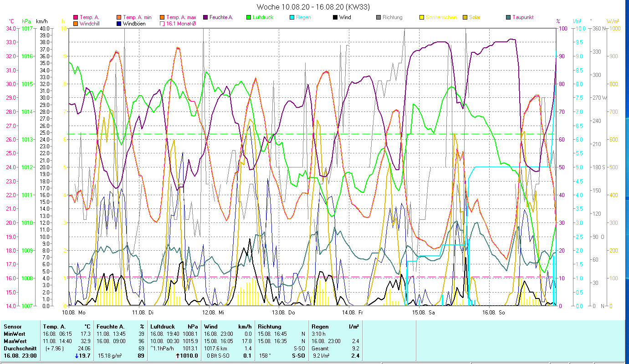Click the green Luftdruck legend swatch
This screenshot has height=364, width=629.
(248, 17)
